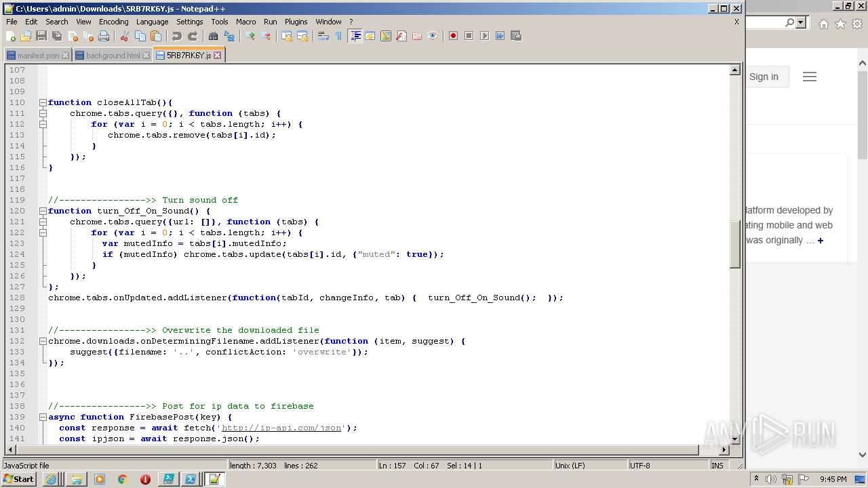868x488 pixels.
Task: Collapse the for loop fold at line 112
Action: [x=43, y=124]
